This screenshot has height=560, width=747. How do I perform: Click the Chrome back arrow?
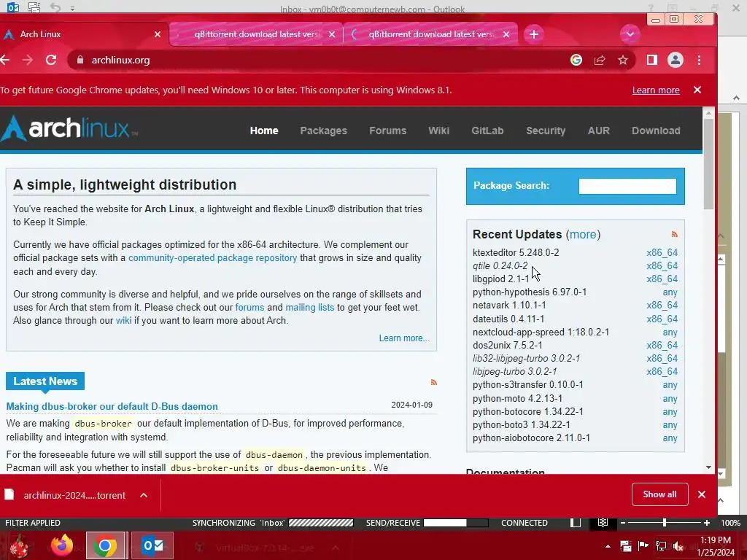(x=5, y=60)
